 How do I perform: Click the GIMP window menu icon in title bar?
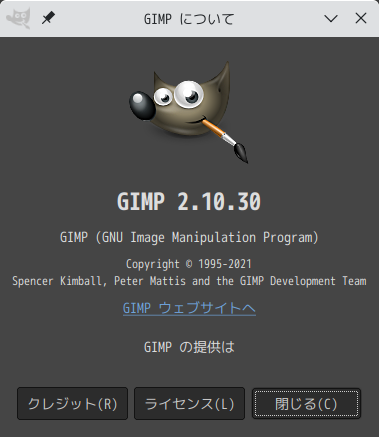(x=19, y=18)
